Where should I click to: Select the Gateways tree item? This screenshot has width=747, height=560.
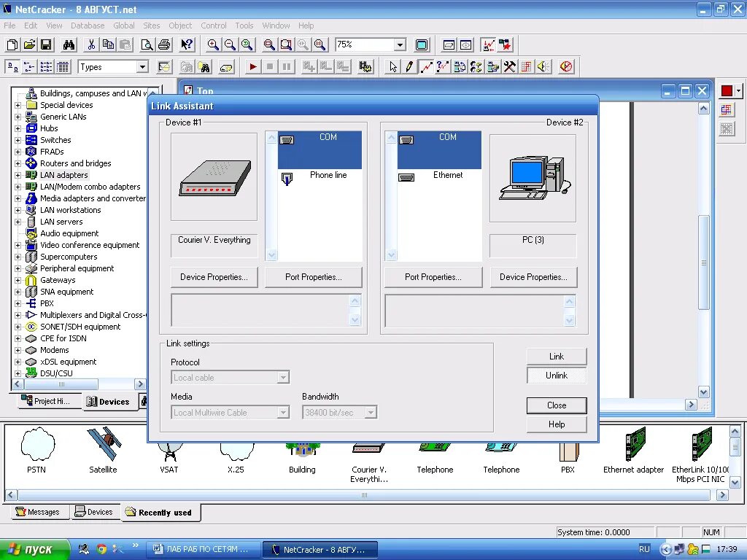[x=58, y=280]
